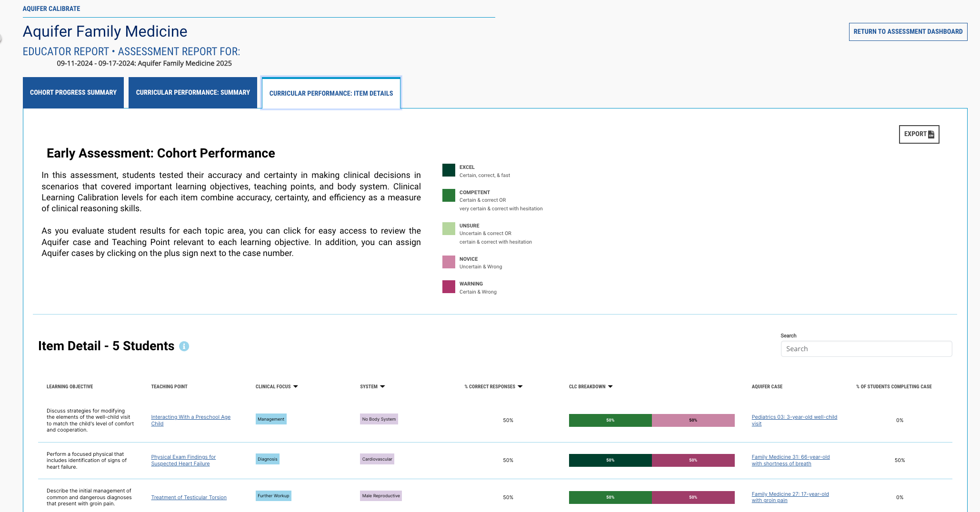The width and height of the screenshot is (980, 512).
Task: Switch to the Cohort Progress Summary tab
Action: [73, 92]
